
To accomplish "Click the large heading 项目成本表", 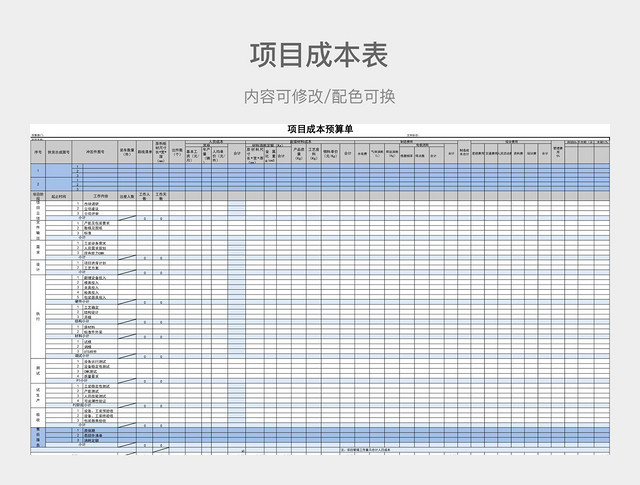I will pos(319,55).
